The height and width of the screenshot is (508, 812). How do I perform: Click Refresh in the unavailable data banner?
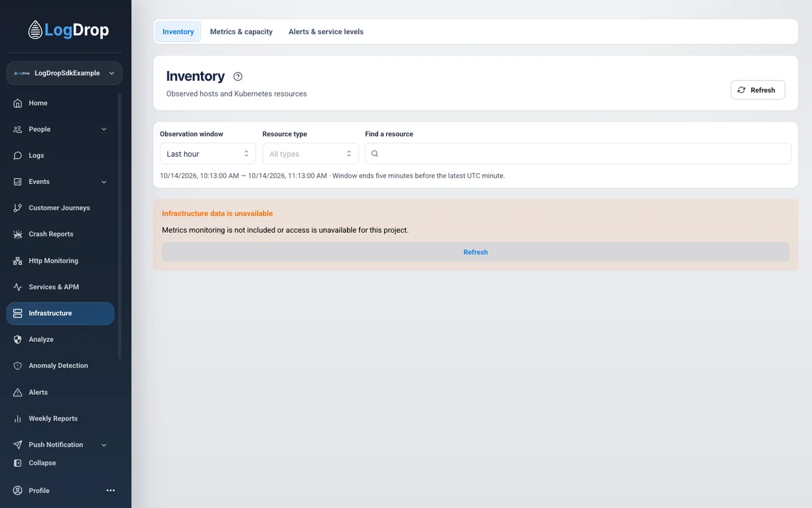[x=476, y=252]
